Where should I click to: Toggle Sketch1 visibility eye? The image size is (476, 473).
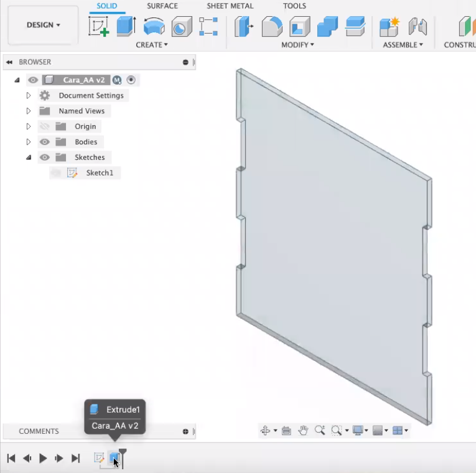point(56,173)
